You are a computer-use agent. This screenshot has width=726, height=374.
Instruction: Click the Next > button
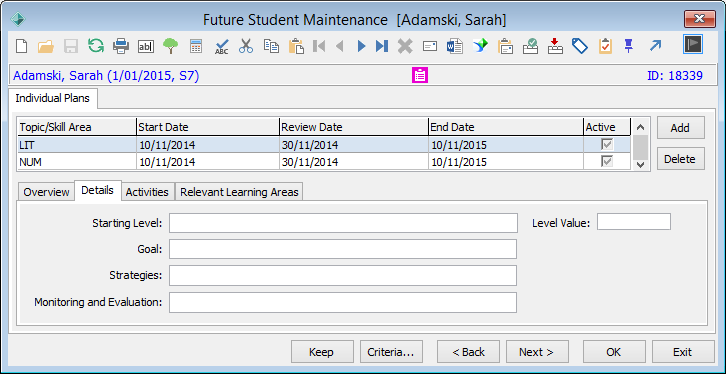pos(537,352)
